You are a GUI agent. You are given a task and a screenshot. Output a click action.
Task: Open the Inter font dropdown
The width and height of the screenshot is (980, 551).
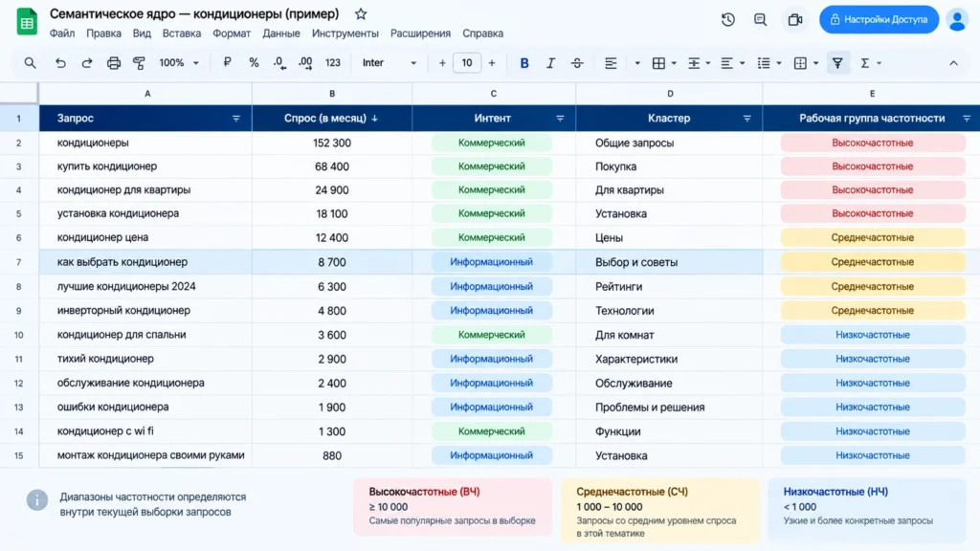(389, 62)
